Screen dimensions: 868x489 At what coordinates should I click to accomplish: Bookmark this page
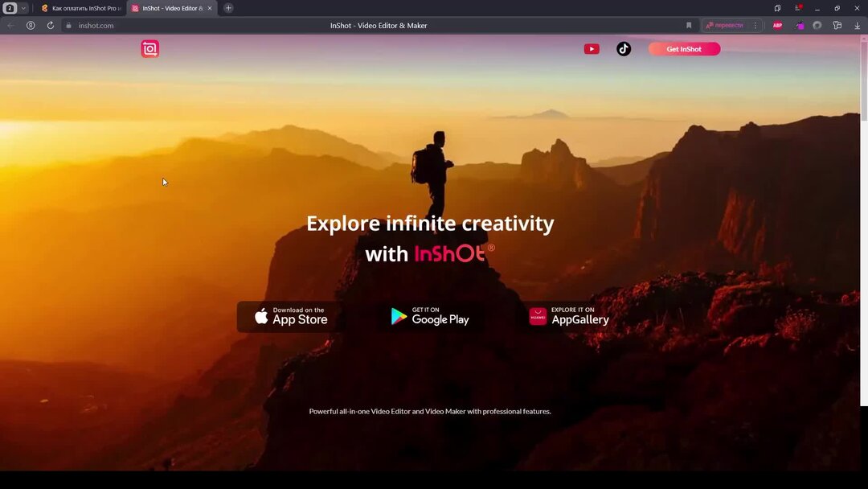(x=689, y=26)
